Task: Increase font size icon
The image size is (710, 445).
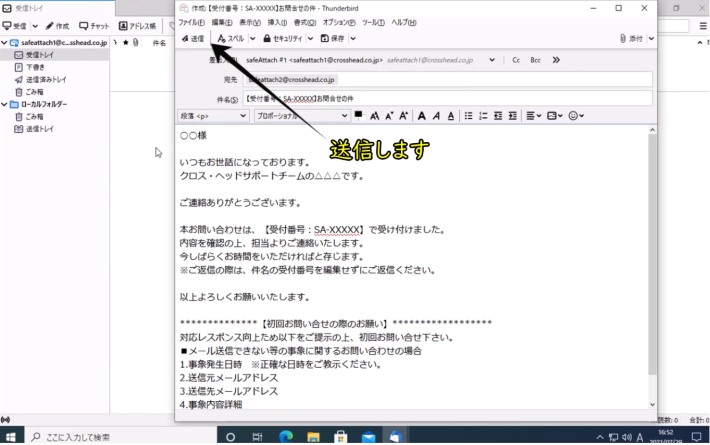Action: 403,116
